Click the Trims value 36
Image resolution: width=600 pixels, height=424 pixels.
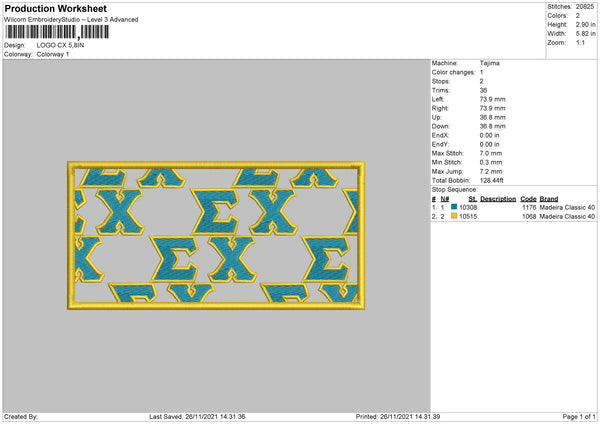[x=483, y=90]
